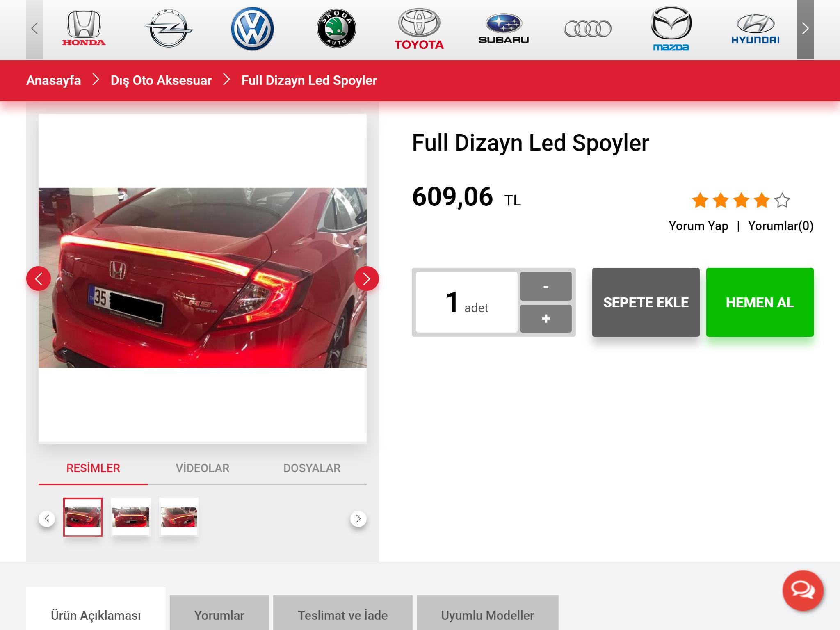Show next product image with red arrow

[366, 279]
